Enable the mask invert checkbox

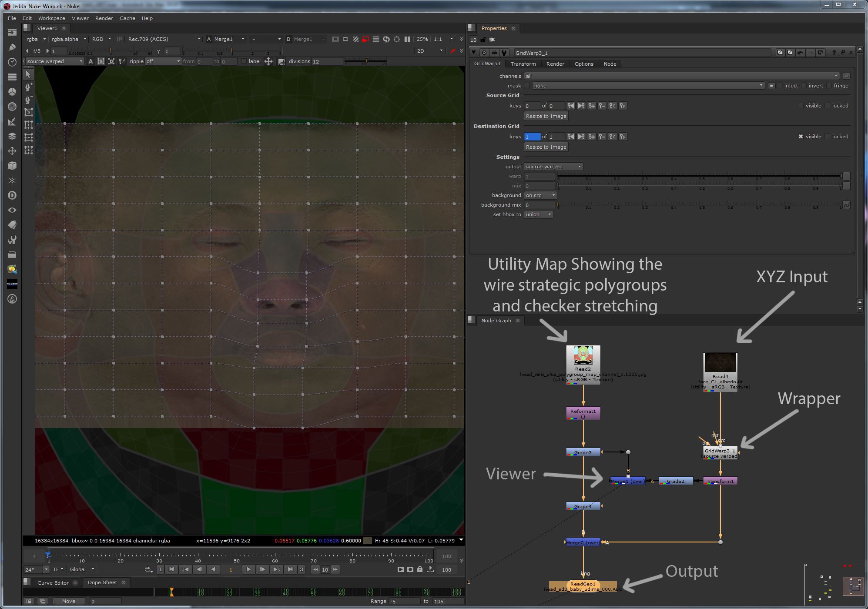(x=804, y=86)
